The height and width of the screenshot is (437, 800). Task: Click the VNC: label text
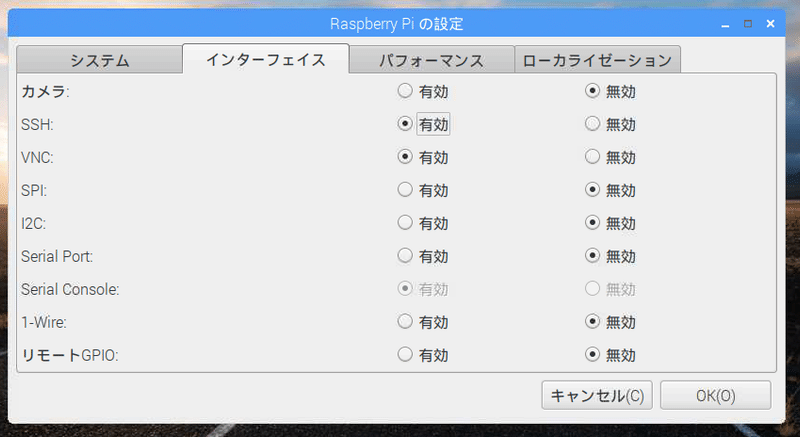coord(37,158)
